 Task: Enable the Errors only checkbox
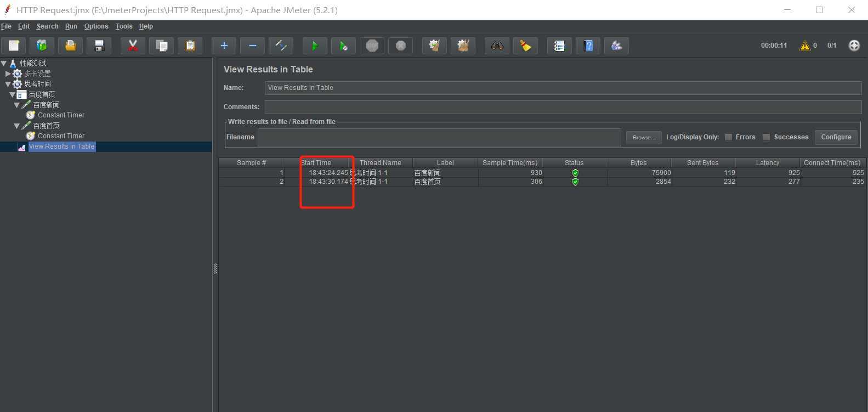[728, 137]
